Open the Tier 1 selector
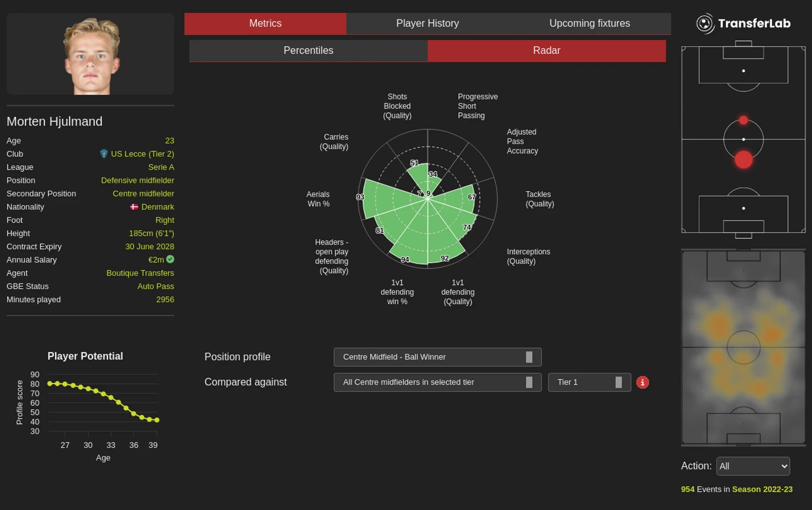The image size is (812, 510). (589, 383)
